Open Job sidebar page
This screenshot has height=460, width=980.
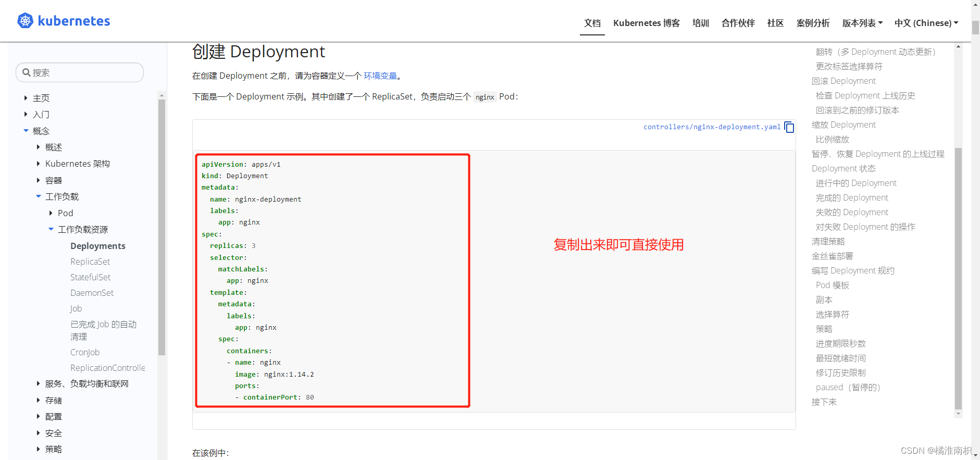[76, 308]
